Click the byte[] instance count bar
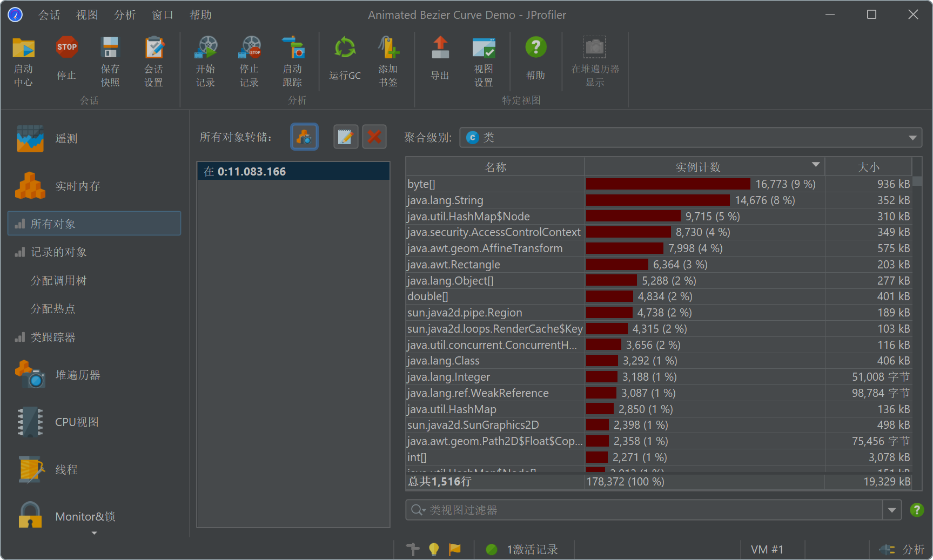This screenshot has height=560, width=933. point(668,184)
